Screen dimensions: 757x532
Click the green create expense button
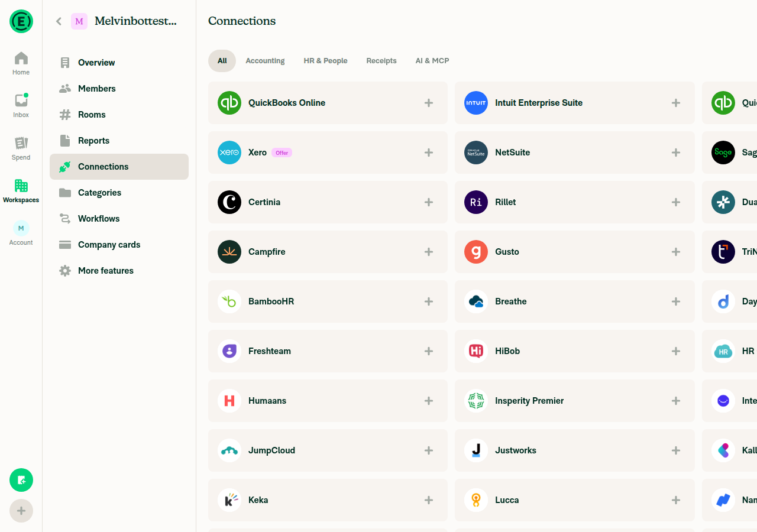coord(21,480)
